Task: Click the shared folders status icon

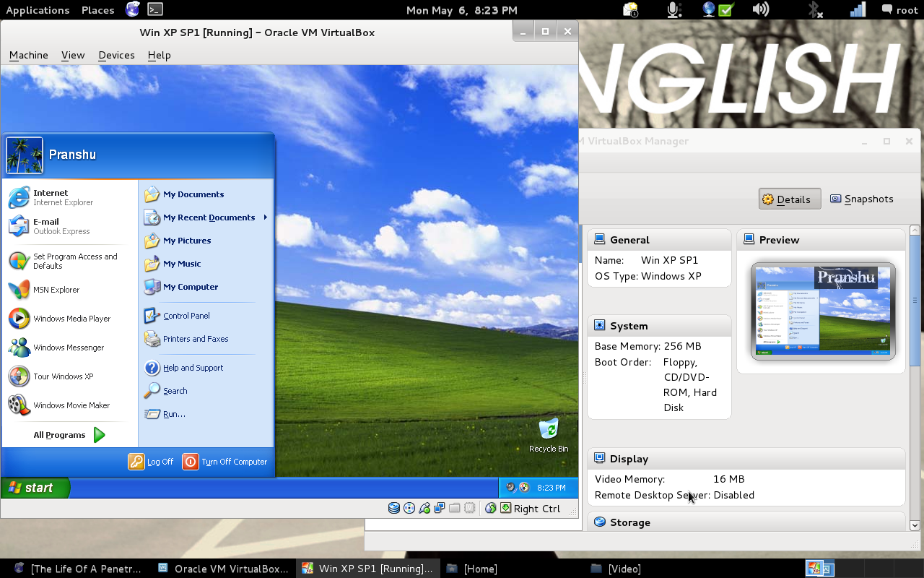Action: point(454,508)
